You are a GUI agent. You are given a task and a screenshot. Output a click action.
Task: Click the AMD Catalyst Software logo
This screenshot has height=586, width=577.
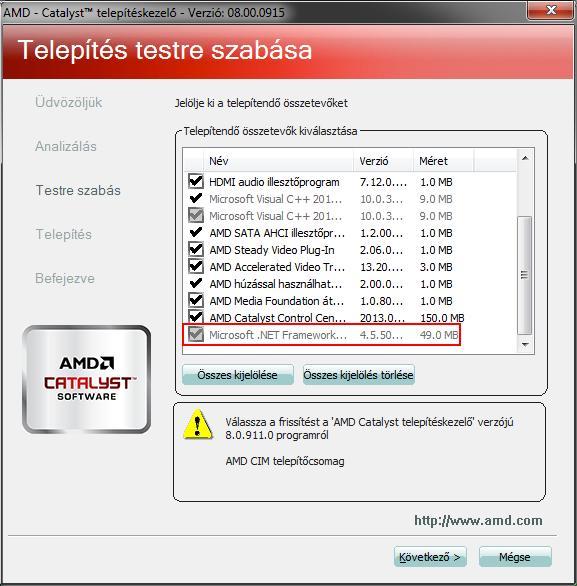coord(87,379)
